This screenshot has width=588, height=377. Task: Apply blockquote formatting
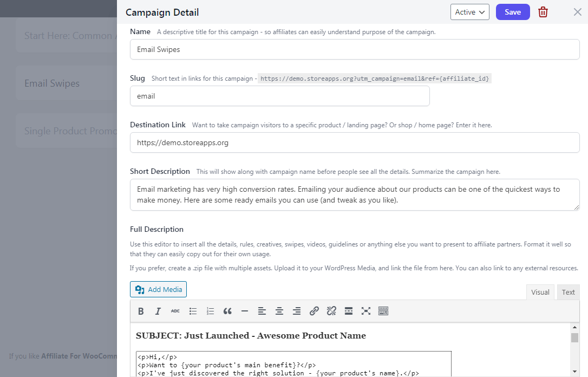227,311
